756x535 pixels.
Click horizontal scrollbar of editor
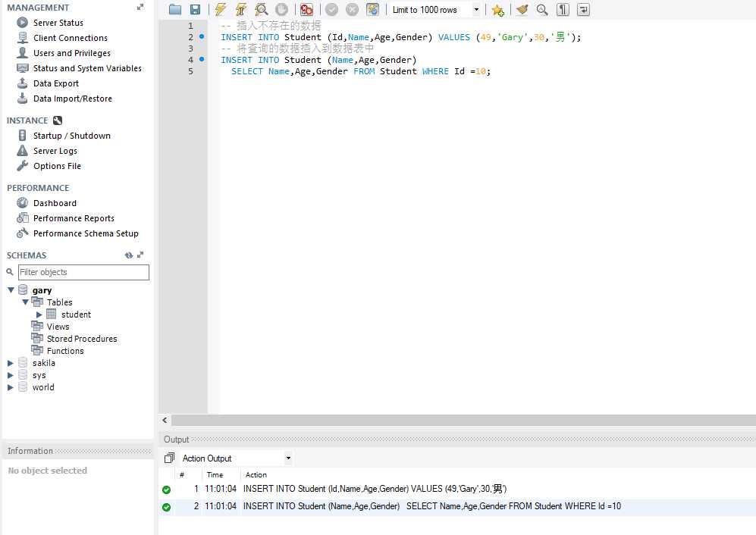coord(463,421)
